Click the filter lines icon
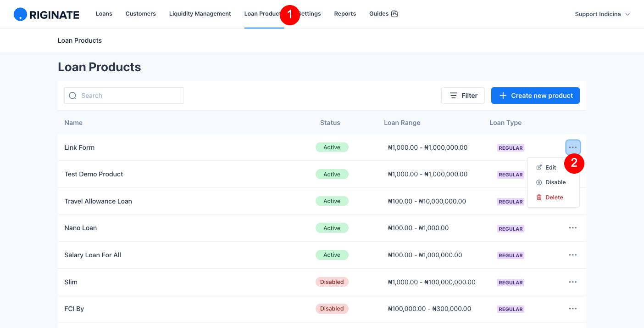This screenshot has width=644, height=328. click(x=453, y=96)
